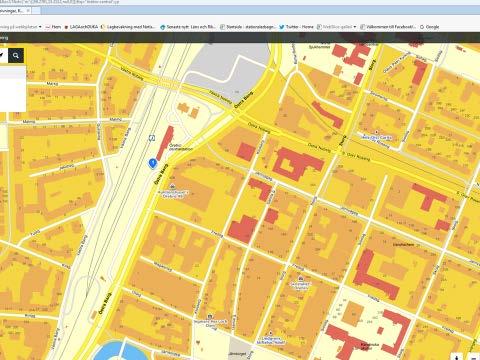Click the train station icon by the tracks
Viewport: 480px width, 360px height.
click(152, 137)
